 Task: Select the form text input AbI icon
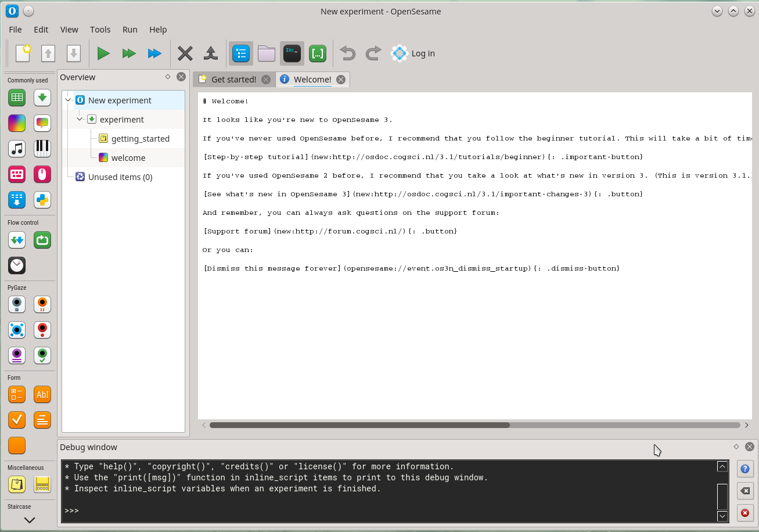(42, 394)
